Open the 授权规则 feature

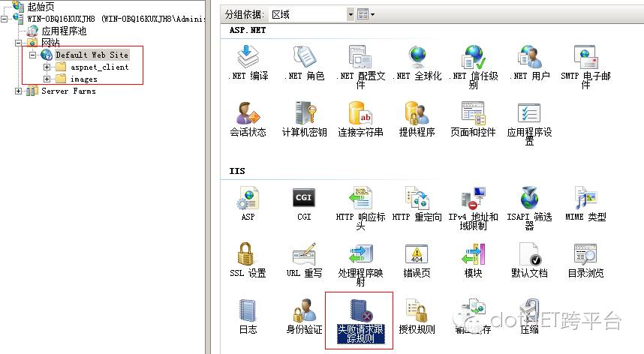[x=417, y=316]
